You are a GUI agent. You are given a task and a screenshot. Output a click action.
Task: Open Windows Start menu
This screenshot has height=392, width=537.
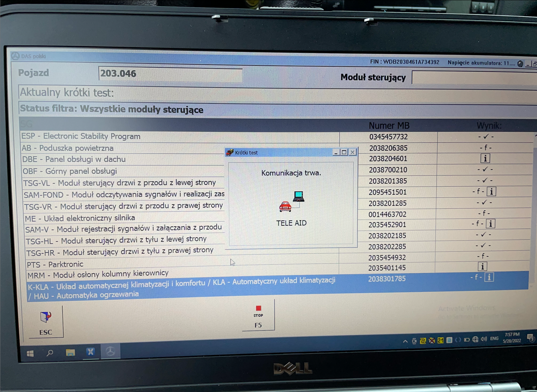[x=30, y=353]
